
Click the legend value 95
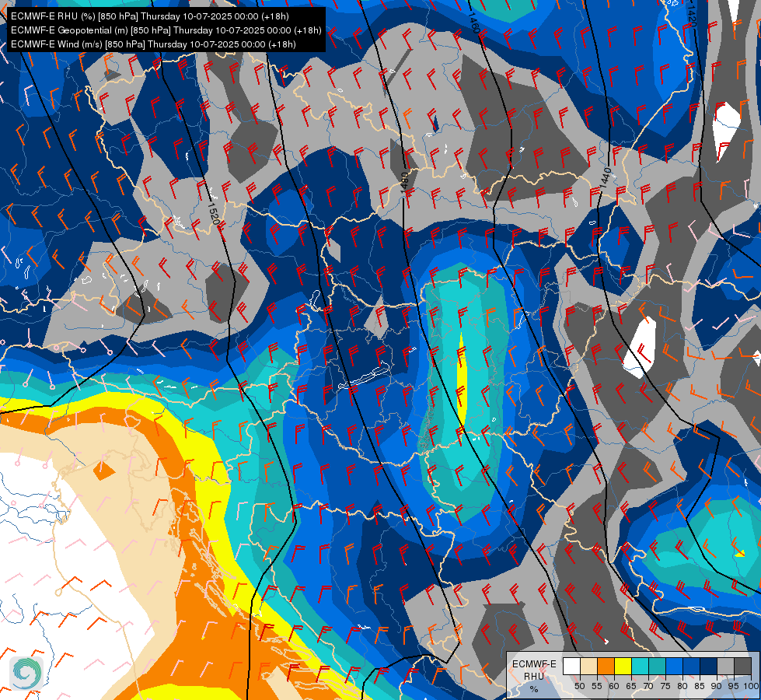734,686
